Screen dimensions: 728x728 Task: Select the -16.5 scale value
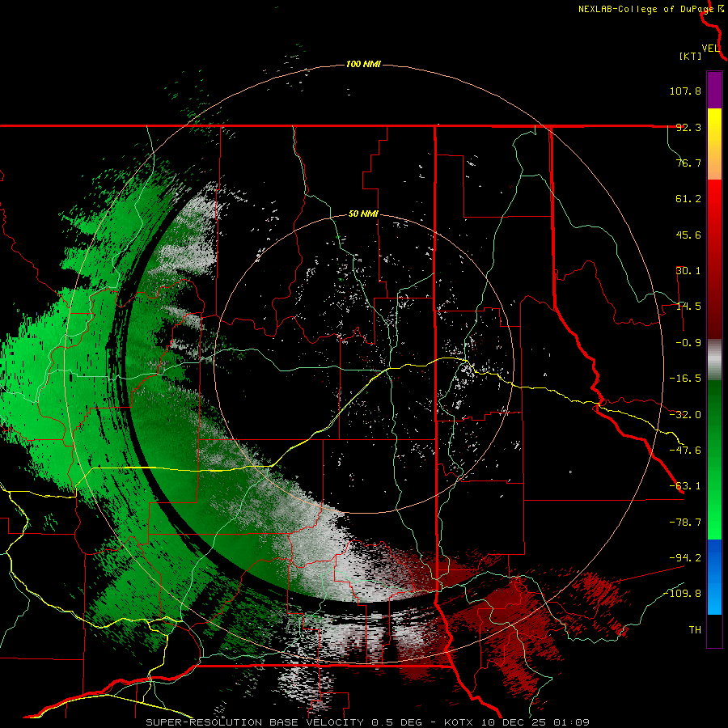pos(685,379)
